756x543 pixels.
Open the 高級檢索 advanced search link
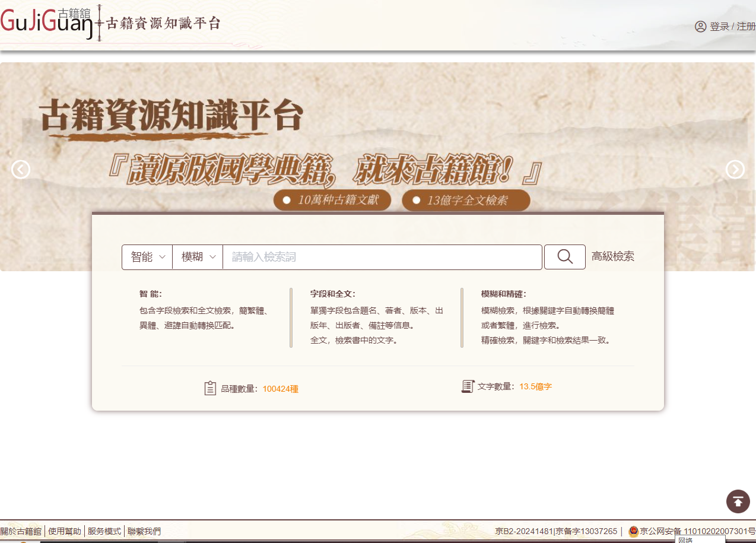pyautogui.click(x=612, y=256)
